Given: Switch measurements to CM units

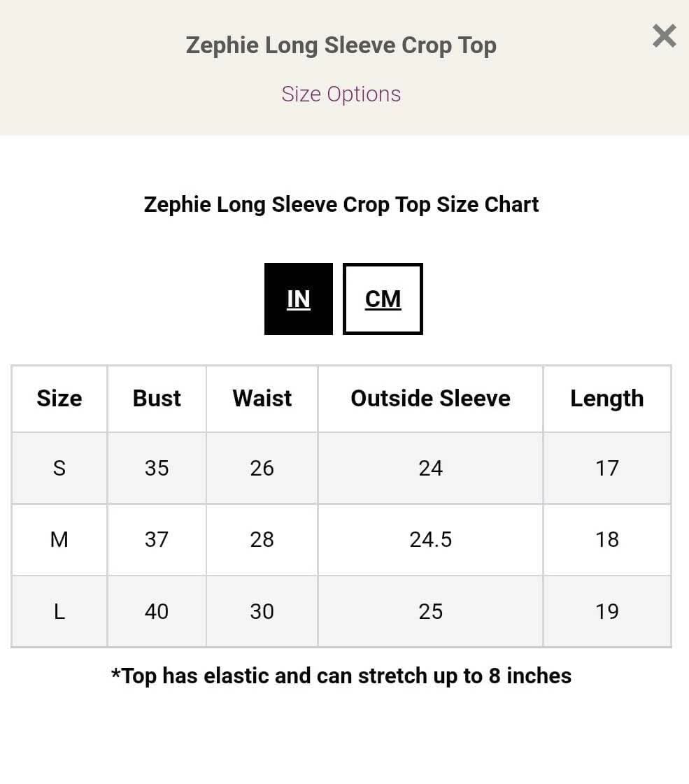Looking at the screenshot, I should click(x=383, y=299).
